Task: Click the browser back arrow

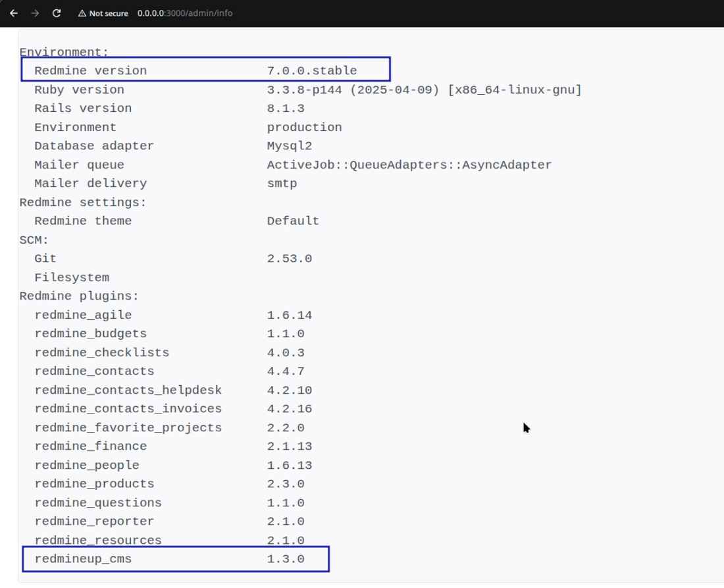Action: point(14,13)
